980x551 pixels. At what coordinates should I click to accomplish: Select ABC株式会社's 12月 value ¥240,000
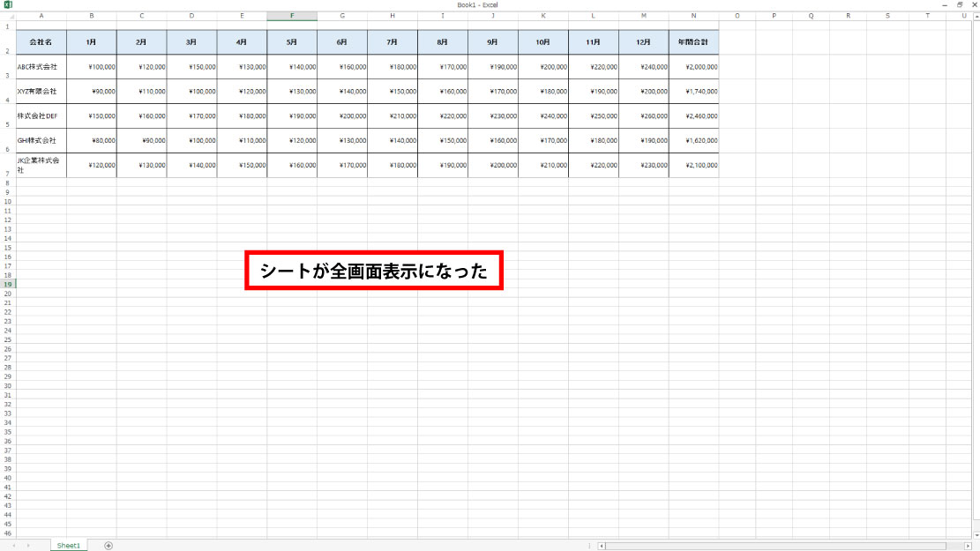point(644,66)
